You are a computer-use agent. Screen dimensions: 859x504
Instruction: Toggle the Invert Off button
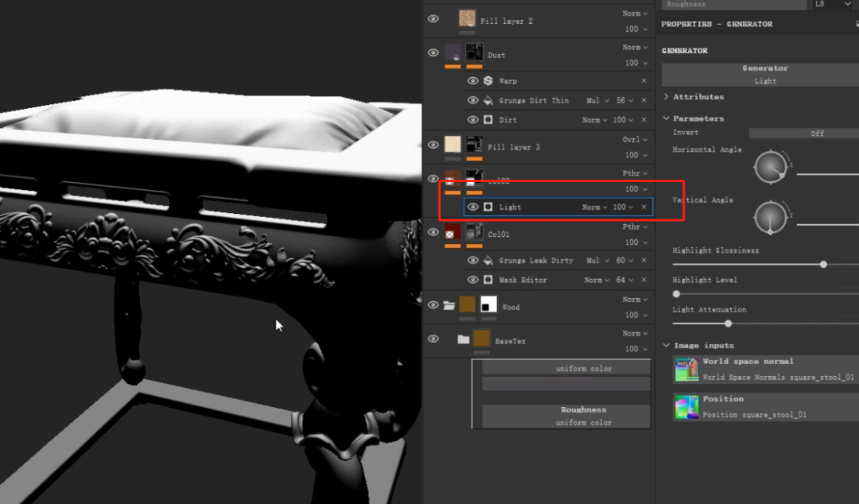point(804,133)
